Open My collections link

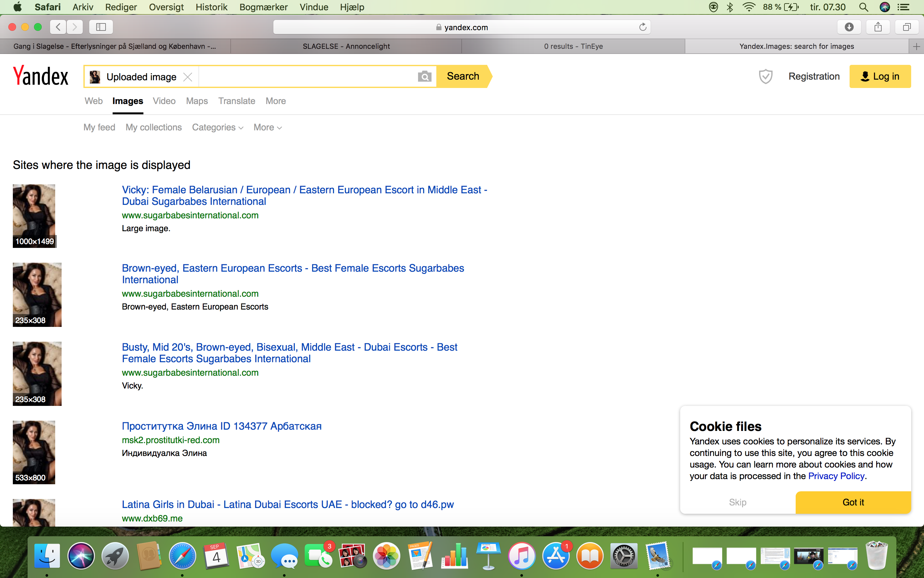pos(153,127)
